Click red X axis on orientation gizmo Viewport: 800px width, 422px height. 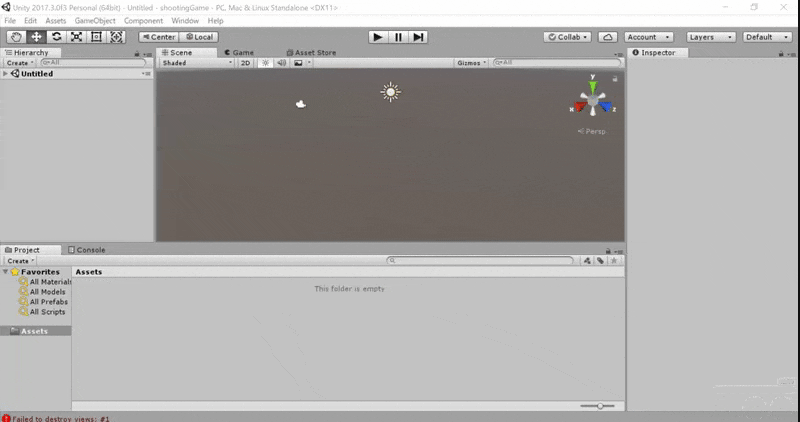click(x=580, y=107)
